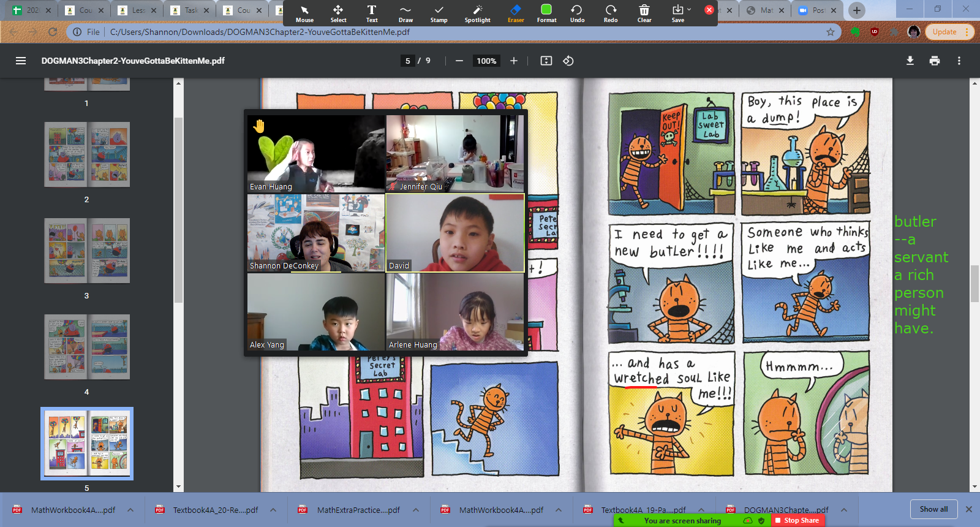
Task: Clear annotations with trash icon
Action: [x=644, y=13]
